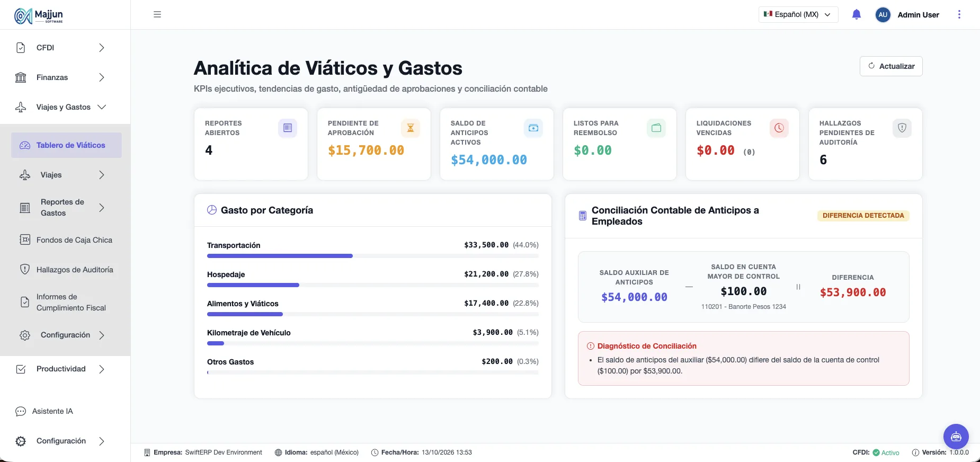Image resolution: width=980 pixels, height=462 pixels.
Task: Expand the bottom Configuración chevron
Action: [102, 441]
